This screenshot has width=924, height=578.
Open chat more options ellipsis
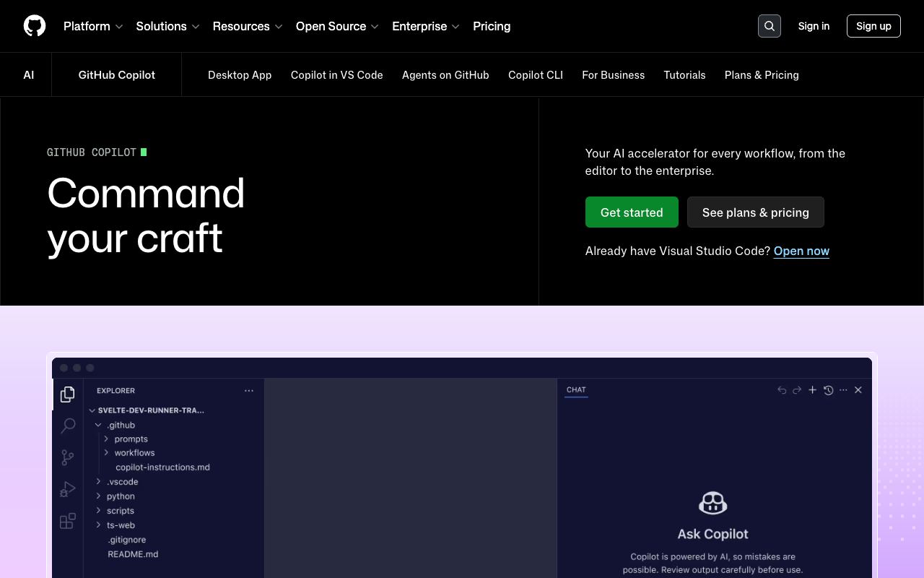point(843,390)
